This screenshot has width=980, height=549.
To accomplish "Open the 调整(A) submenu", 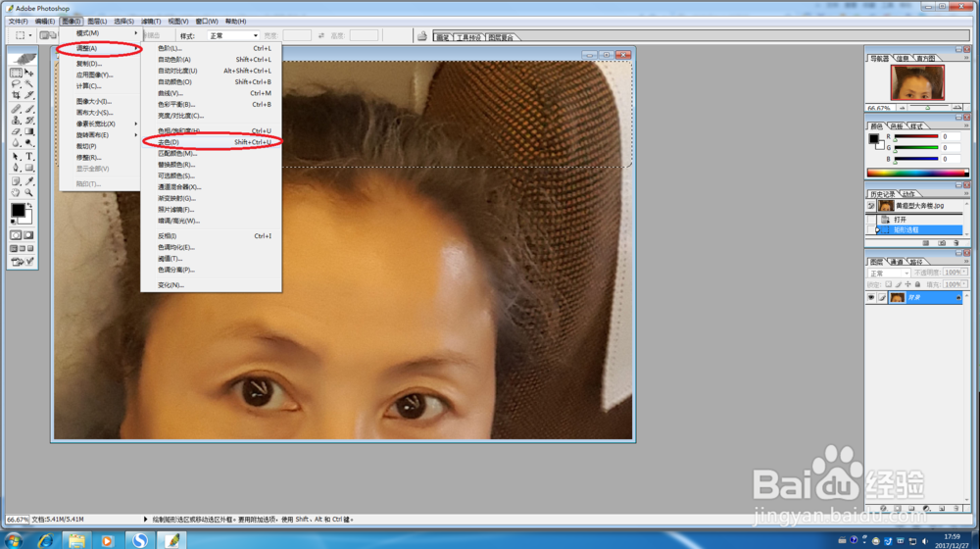I will pos(99,48).
